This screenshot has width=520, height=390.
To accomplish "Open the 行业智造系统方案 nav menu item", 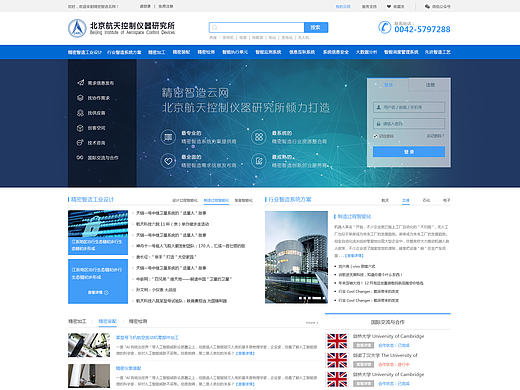I will coord(124,52).
